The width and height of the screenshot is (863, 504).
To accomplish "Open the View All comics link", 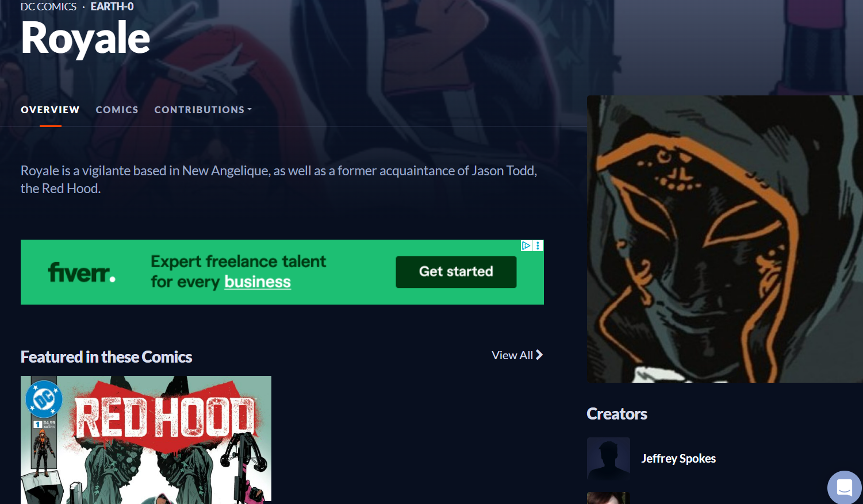I will [517, 355].
